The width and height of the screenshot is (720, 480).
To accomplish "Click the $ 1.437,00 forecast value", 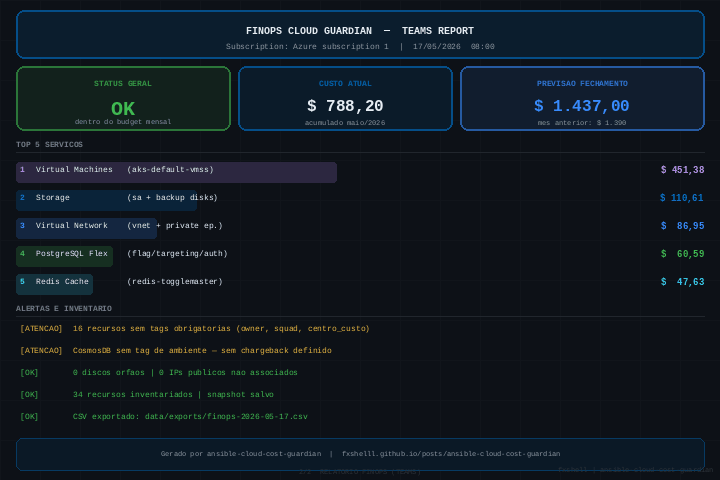I will pos(582,106).
